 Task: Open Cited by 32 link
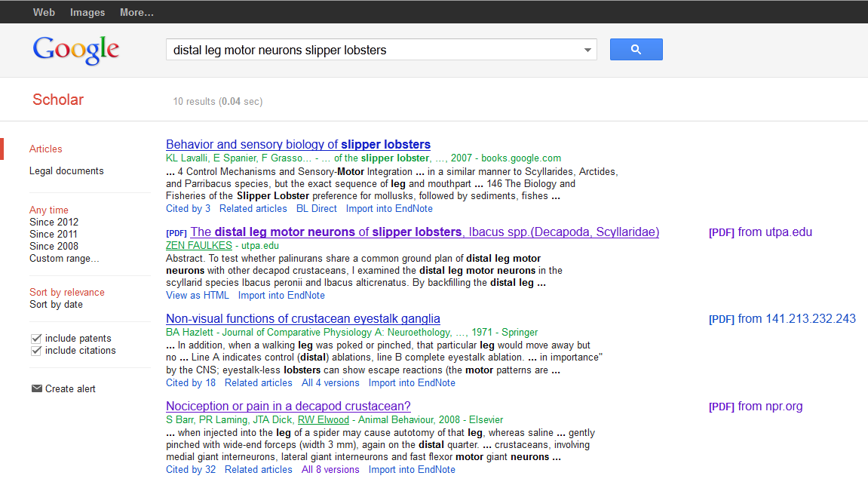pos(191,470)
